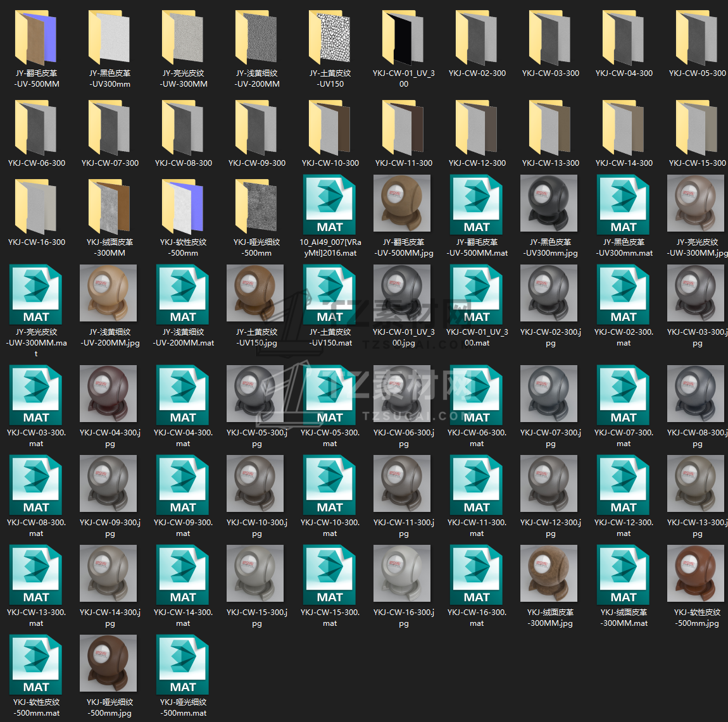Screen dimensions: 728x722
Task: Open YKJ-CW-04-300.jpg dark red thumbnail
Action: (108, 394)
